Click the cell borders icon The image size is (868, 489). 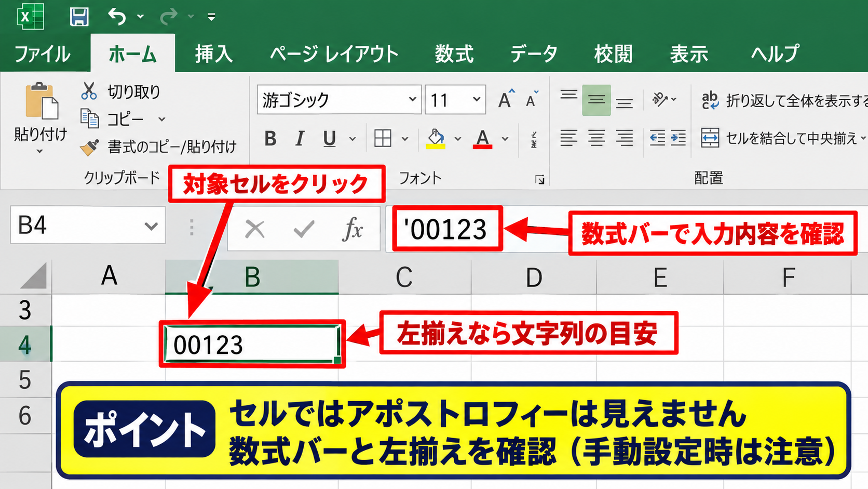[383, 139]
